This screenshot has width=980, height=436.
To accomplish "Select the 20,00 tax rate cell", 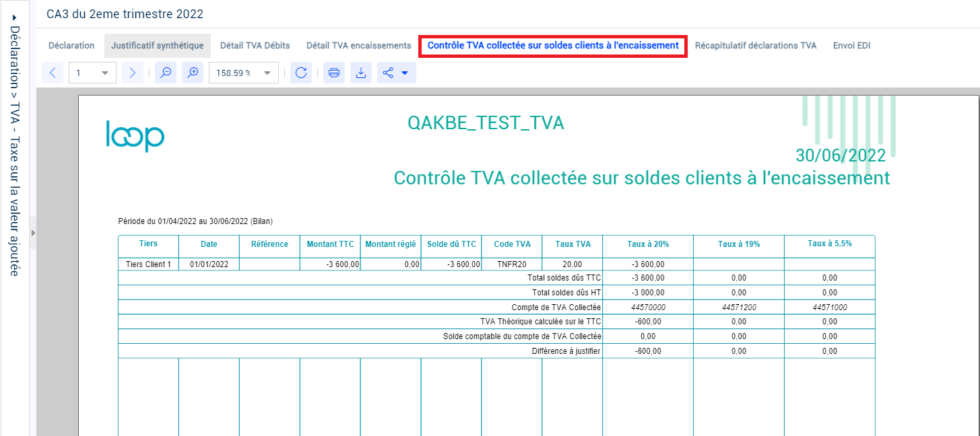I will tap(573, 264).
